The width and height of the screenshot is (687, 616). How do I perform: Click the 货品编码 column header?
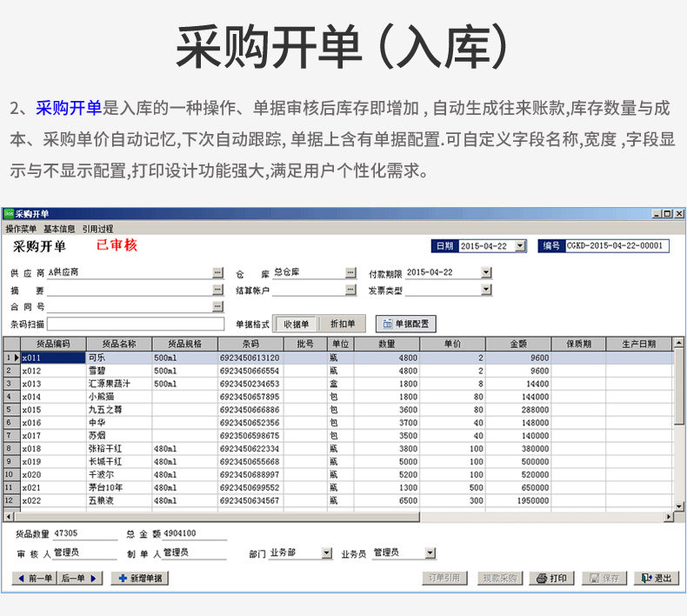click(53, 345)
